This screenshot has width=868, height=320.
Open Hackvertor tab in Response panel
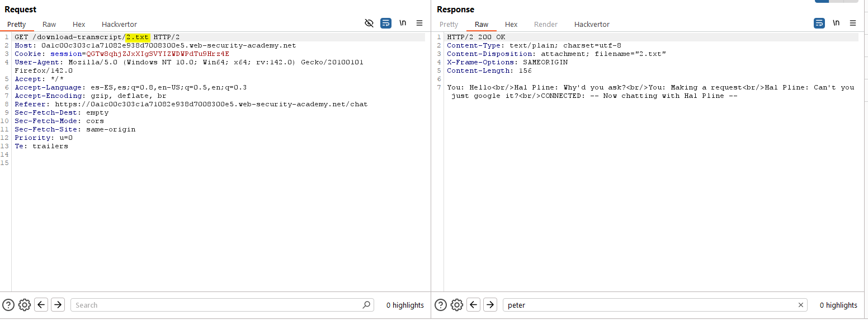(x=592, y=24)
